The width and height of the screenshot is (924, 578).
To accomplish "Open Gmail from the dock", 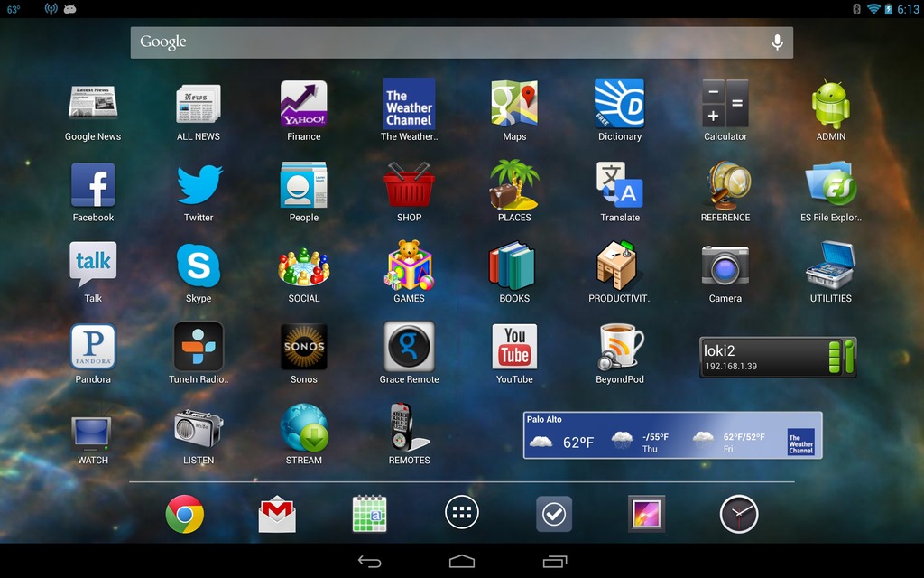I will click(277, 514).
